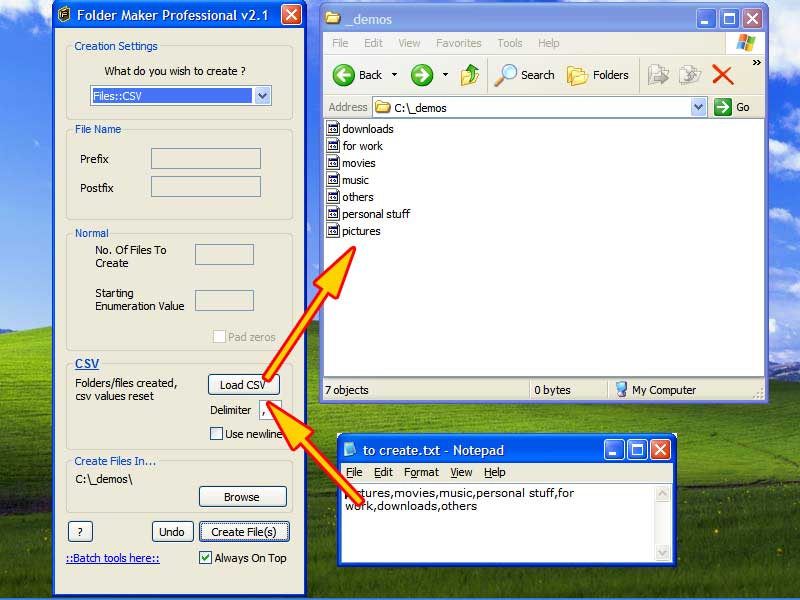The image size is (800, 600).
Task: Toggle the Pad zeros checkbox
Action: (219, 337)
